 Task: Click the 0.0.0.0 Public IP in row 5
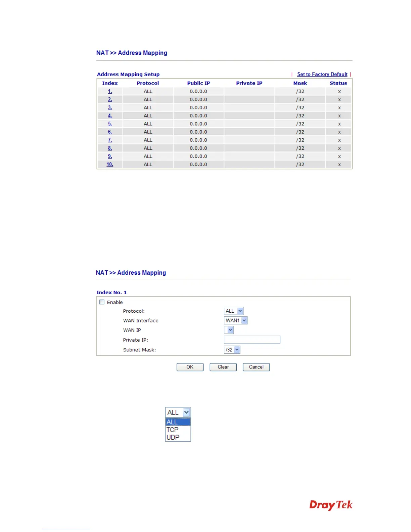pyautogui.click(x=198, y=124)
